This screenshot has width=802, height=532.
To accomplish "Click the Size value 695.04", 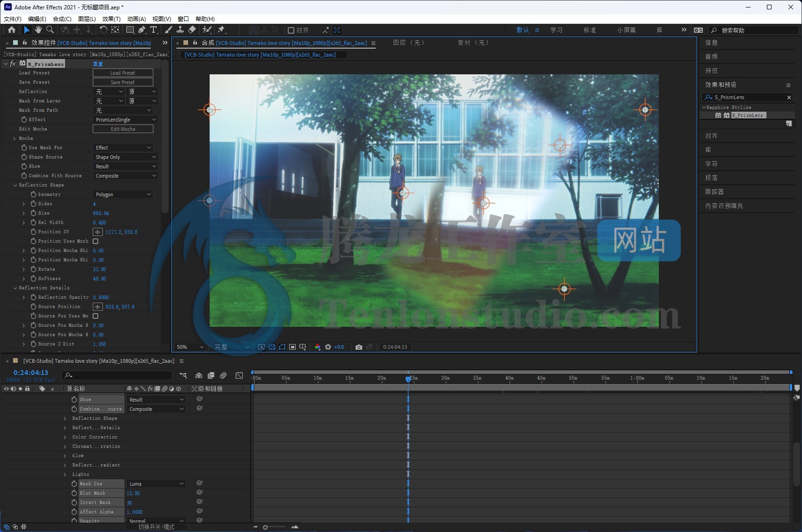I will (101, 213).
